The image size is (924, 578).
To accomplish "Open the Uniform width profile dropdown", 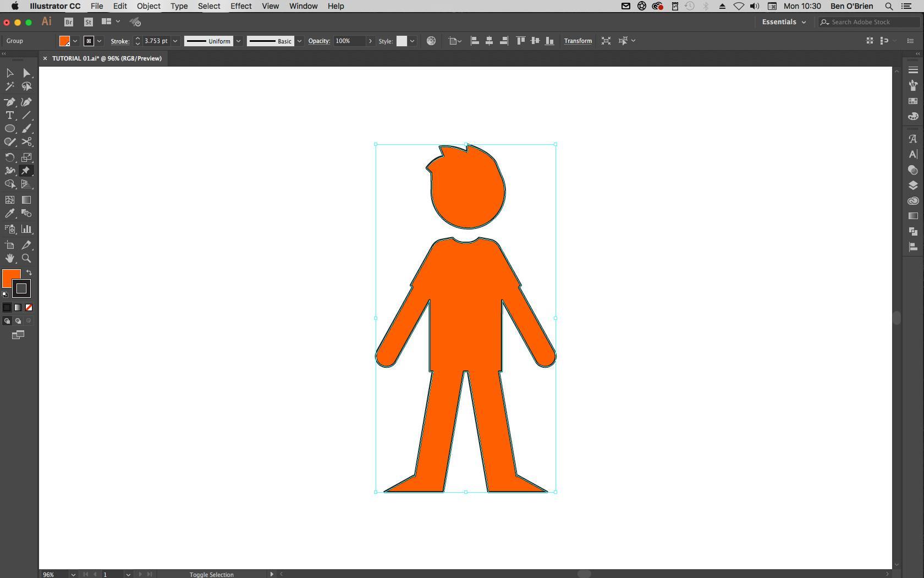I will pyautogui.click(x=238, y=41).
